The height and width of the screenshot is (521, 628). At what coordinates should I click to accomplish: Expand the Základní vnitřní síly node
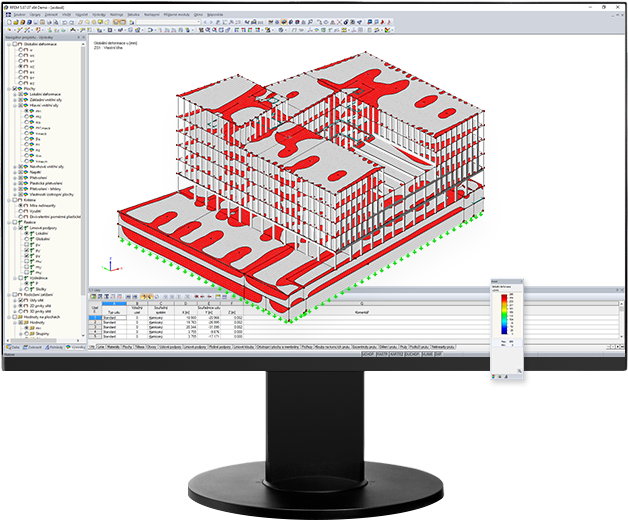click(15, 100)
